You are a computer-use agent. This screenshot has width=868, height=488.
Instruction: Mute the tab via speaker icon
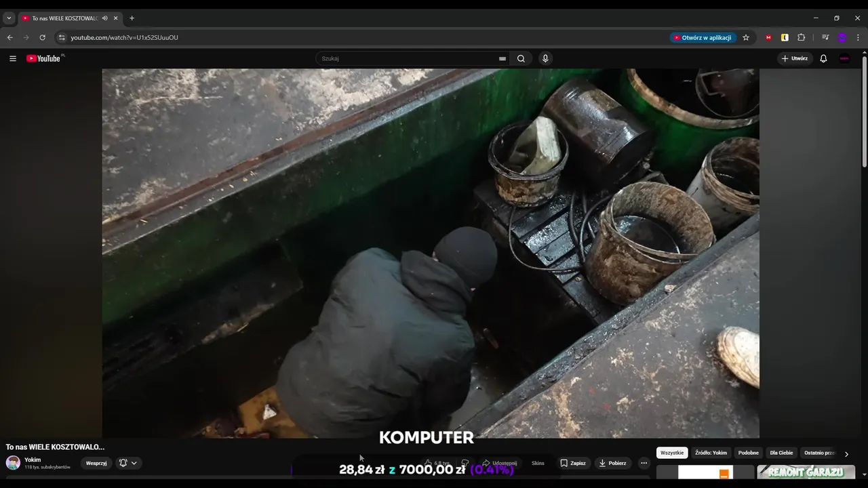[x=104, y=18]
